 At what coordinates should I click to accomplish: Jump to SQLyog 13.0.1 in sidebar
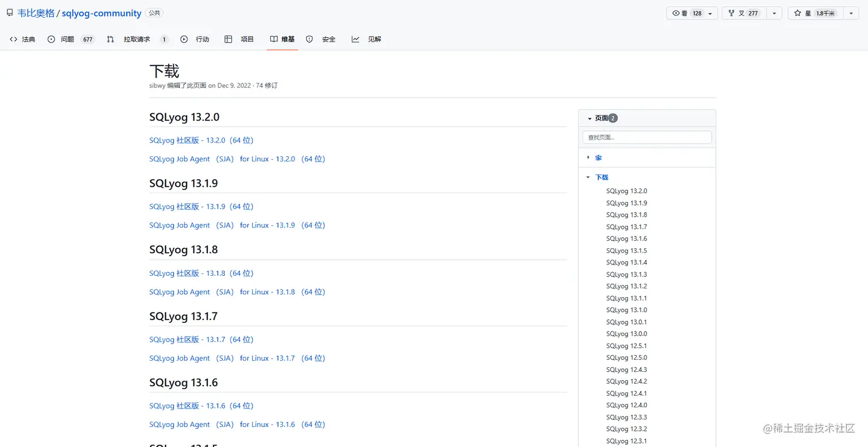(626, 322)
